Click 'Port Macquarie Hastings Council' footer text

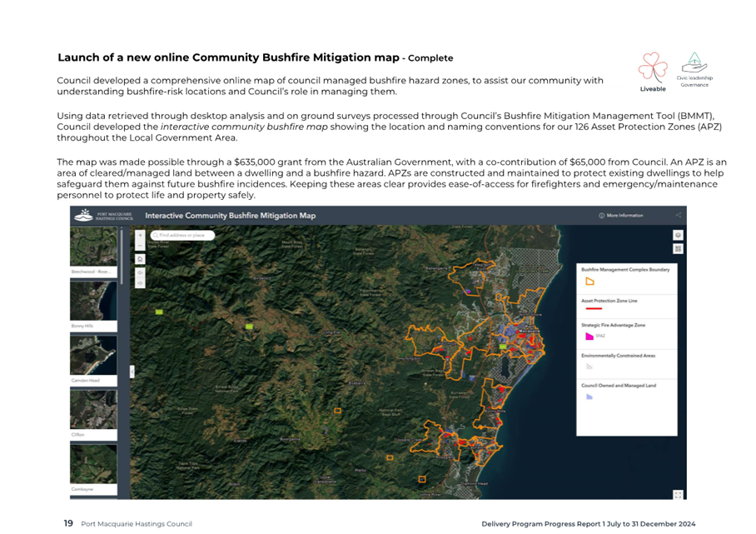pyautogui.click(x=137, y=524)
